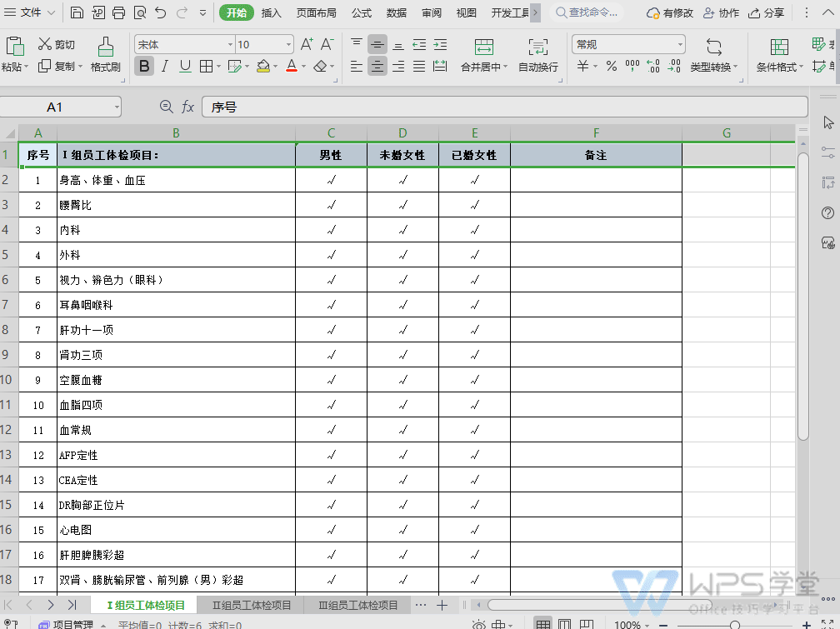Screen dimensions: 840x629
Task: Switch to sheet Ⅱ组员工体检项目
Action: 252,606
